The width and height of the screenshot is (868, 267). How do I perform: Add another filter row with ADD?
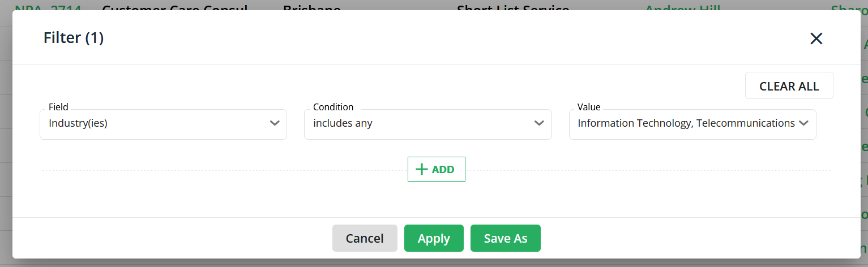coord(437,169)
